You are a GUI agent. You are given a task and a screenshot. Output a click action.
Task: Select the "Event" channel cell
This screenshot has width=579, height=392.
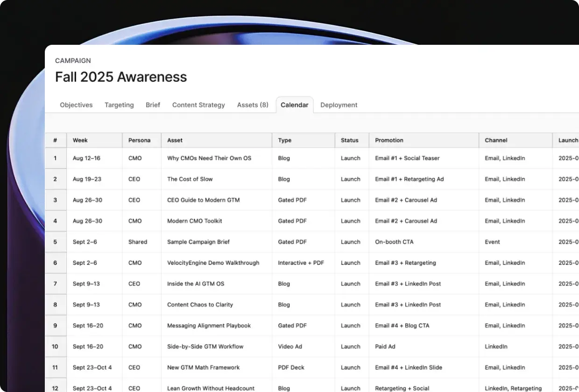[515, 242]
